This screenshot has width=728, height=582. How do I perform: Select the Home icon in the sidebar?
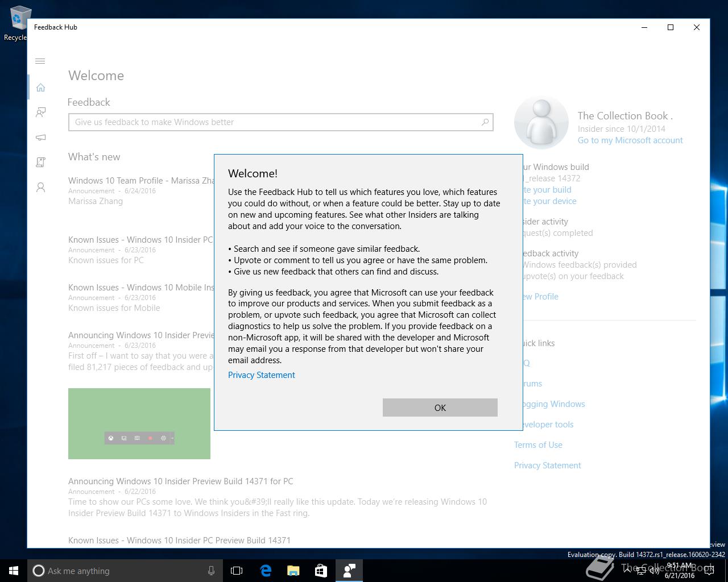pyautogui.click(x=40, y=88)
